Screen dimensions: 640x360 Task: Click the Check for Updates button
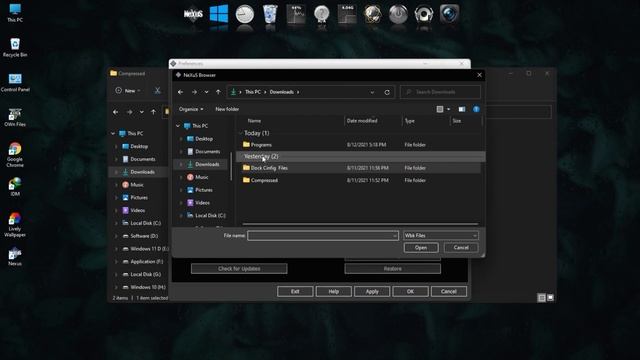point(239,269)
